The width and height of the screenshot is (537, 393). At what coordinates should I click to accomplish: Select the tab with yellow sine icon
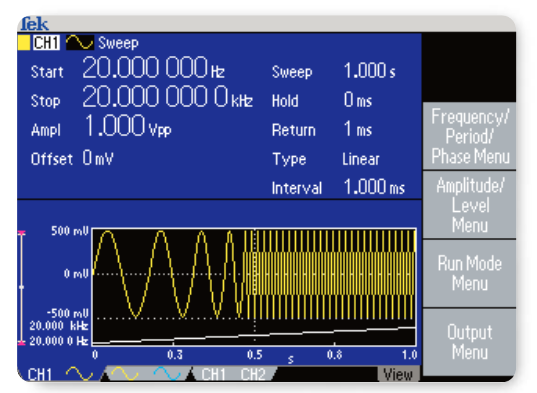point(125,374)
